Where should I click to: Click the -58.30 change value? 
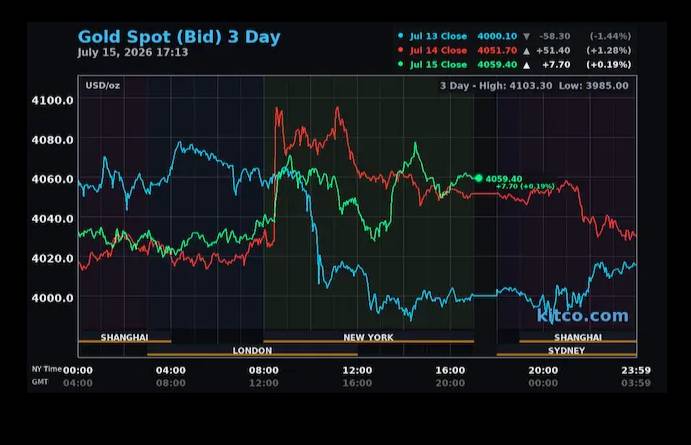554,36
